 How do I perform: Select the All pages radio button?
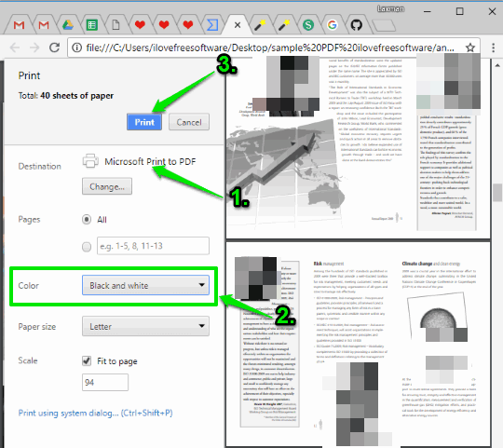pos(87,220)
